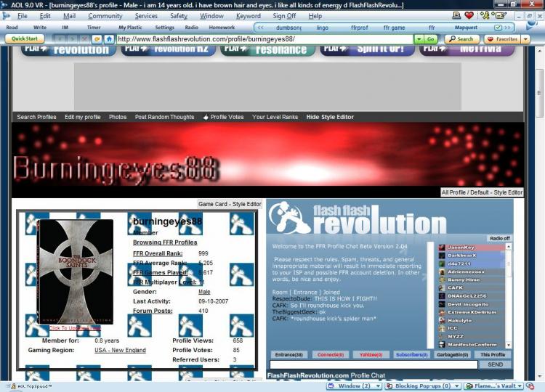Open the AOL mailbox icon at top right
545x392 pixels.
457,15
